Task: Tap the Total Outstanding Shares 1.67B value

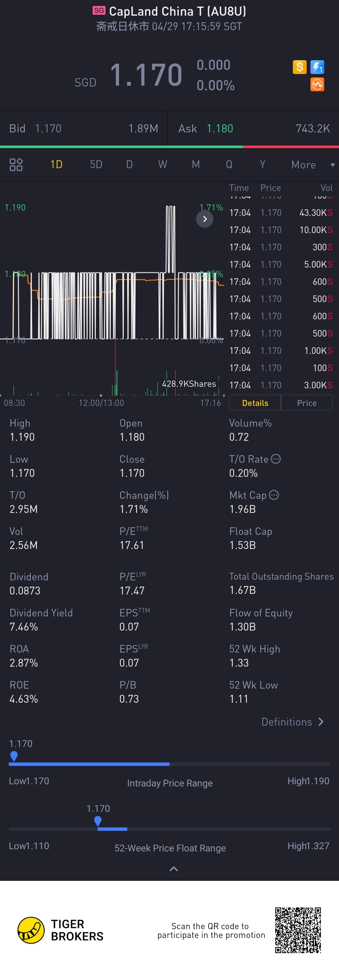Action: pos(242,590)
